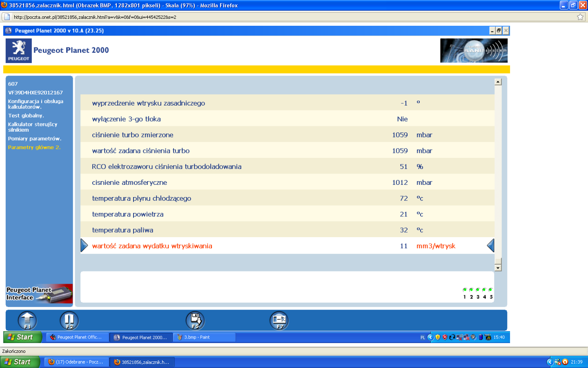Minimize the Peugeot Planet 2000 inner window
Viewport: 588px width, 368px height.
(x=492, y=31)
